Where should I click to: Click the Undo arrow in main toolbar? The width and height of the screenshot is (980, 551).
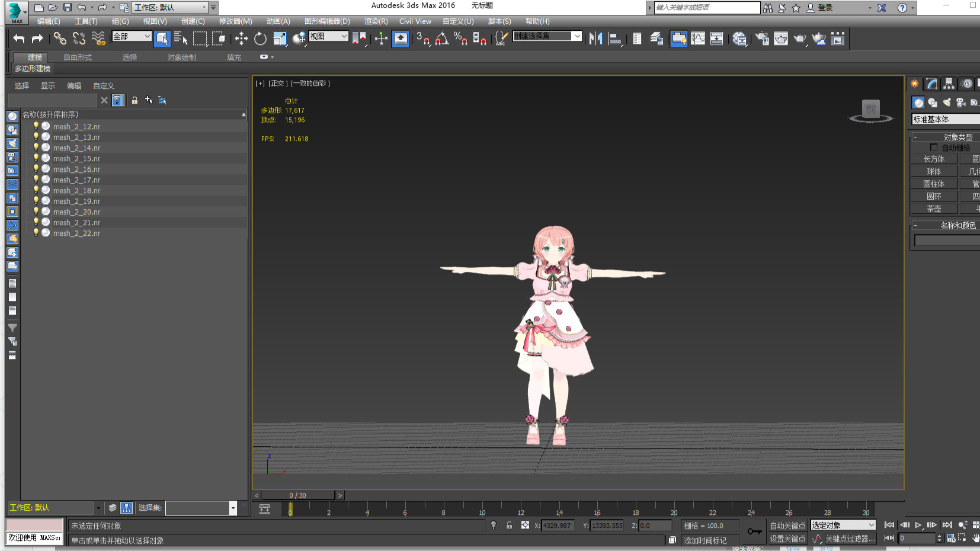pos(19,39)
